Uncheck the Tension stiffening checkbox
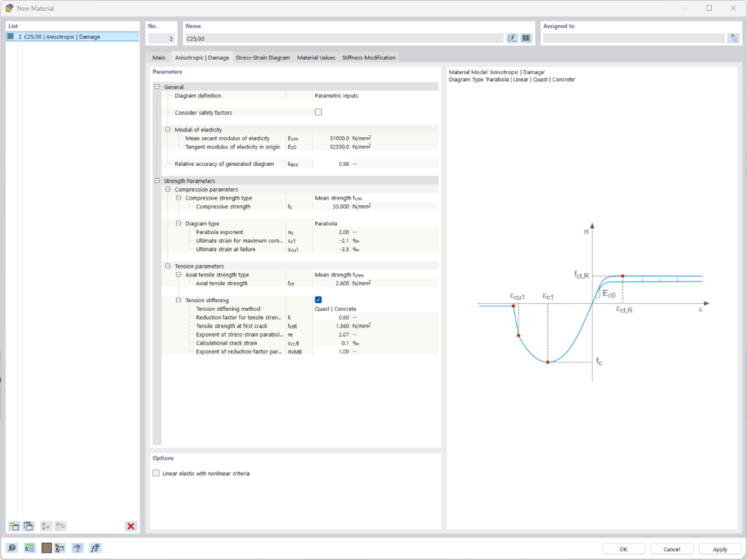This screenshot has width=747, height=560. 318,300
